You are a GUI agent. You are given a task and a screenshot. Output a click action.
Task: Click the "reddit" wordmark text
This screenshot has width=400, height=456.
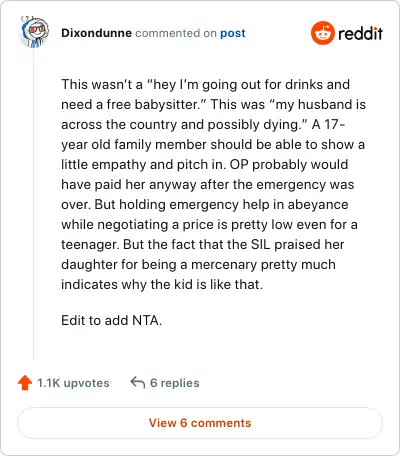tap(360, 33)
